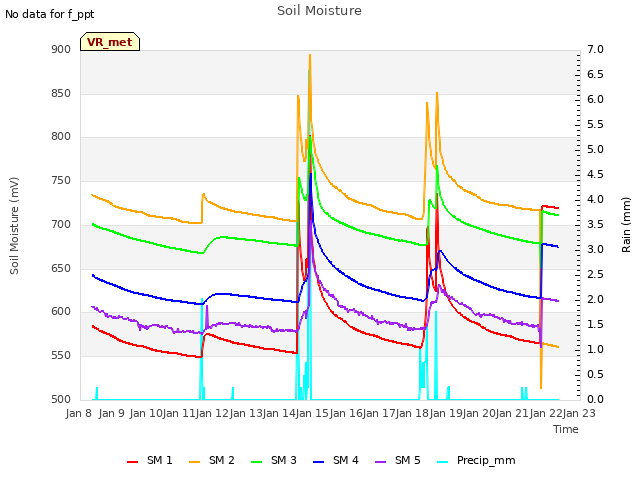
Task: Click the Jan 19 date tick
Action: 446,413
